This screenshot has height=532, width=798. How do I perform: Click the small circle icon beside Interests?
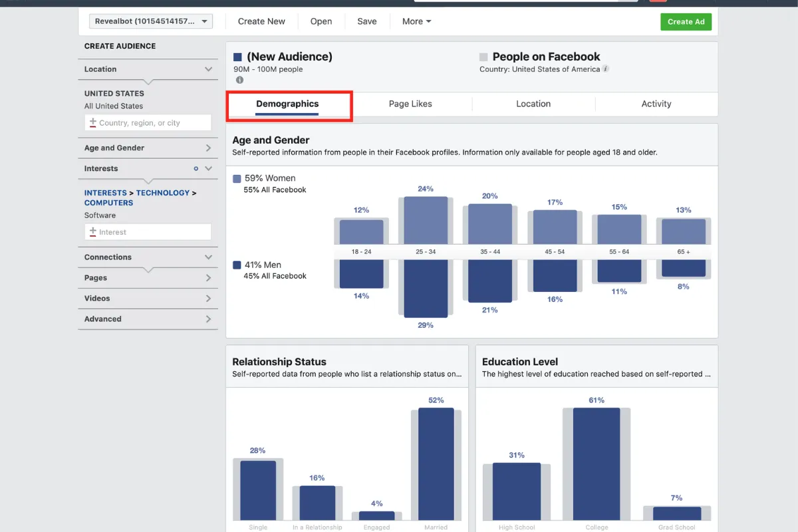click(196, 169)
